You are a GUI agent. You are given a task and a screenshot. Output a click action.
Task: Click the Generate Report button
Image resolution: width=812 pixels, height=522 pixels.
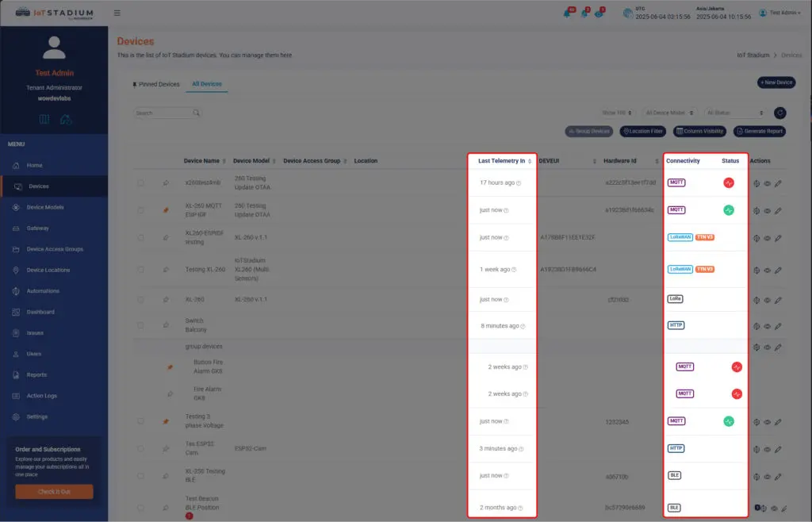759,131
